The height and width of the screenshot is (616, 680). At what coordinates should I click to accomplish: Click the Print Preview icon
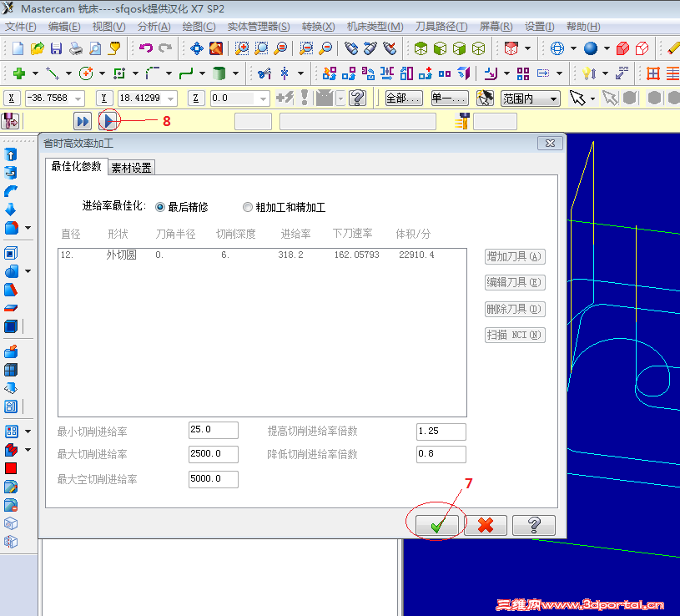click(95, 48)
